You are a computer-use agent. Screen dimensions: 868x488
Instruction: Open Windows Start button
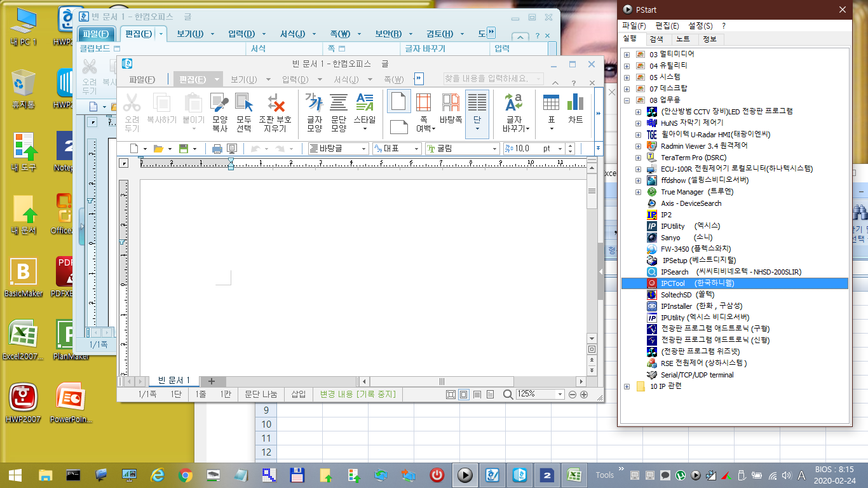(x=15, y=475)
